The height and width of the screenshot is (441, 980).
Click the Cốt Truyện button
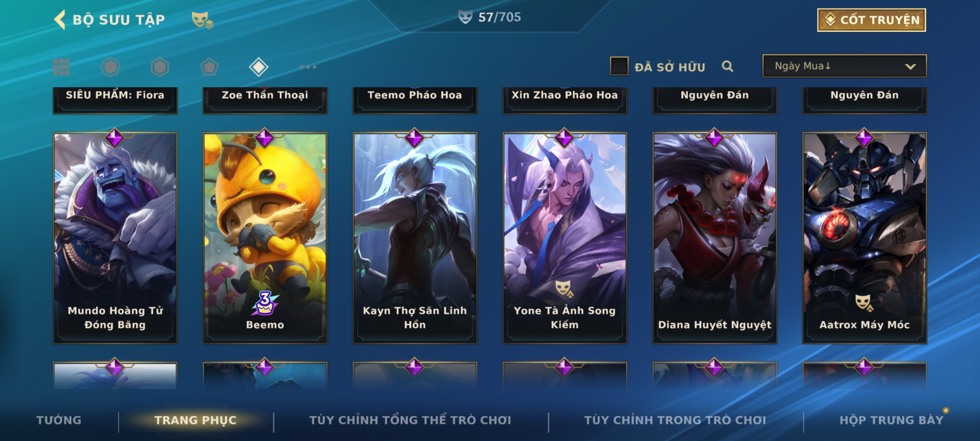871,20
